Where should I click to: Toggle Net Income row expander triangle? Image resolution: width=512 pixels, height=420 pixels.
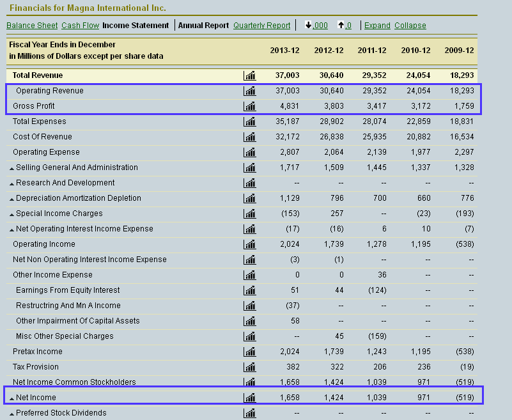pyautogui.click(x=12, y=399)
